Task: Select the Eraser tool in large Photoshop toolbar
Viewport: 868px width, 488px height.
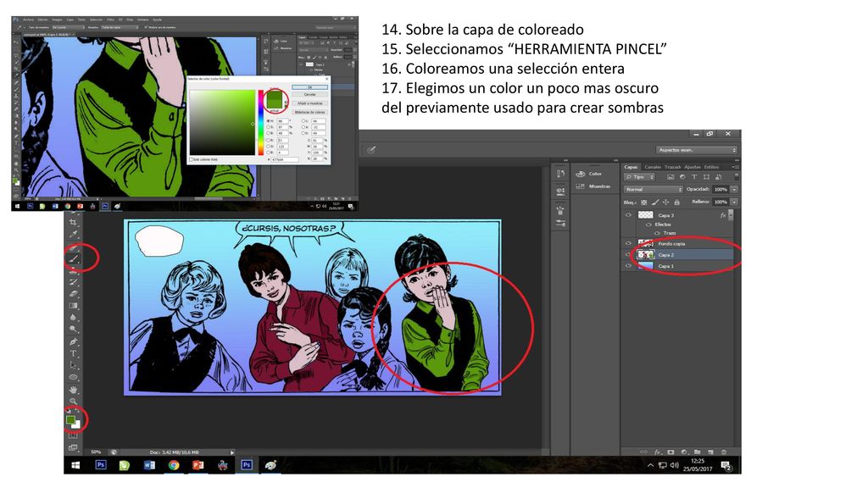Action: coord(73,294)
